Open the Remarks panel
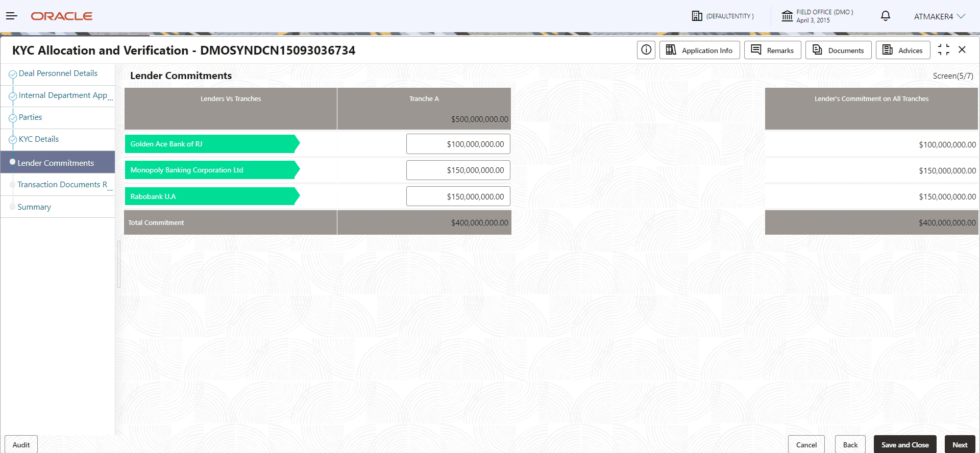Screen dimensions: 980x453 (x=772, y=50)
